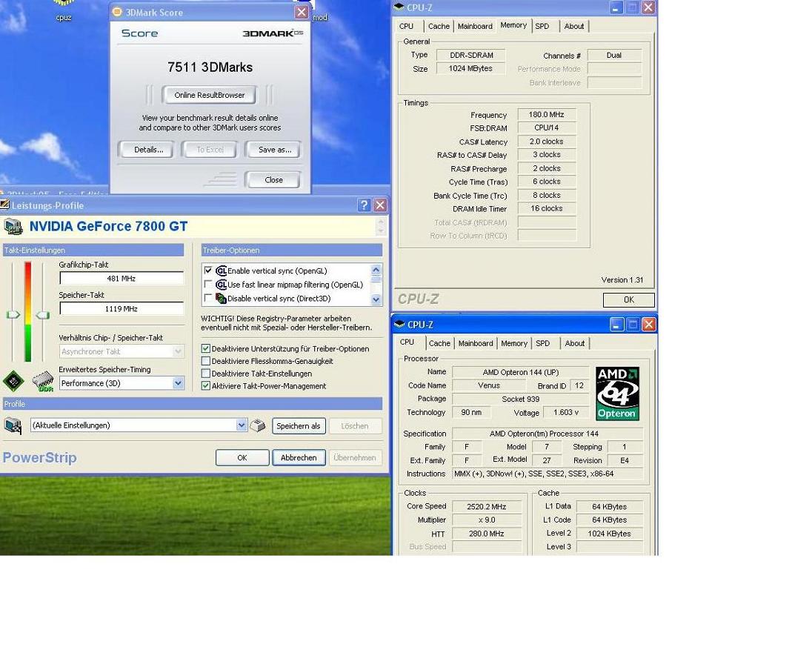Minimize the upper CPU-Z memory window
This screenshot has width=812, height=650.
[616, 7]
